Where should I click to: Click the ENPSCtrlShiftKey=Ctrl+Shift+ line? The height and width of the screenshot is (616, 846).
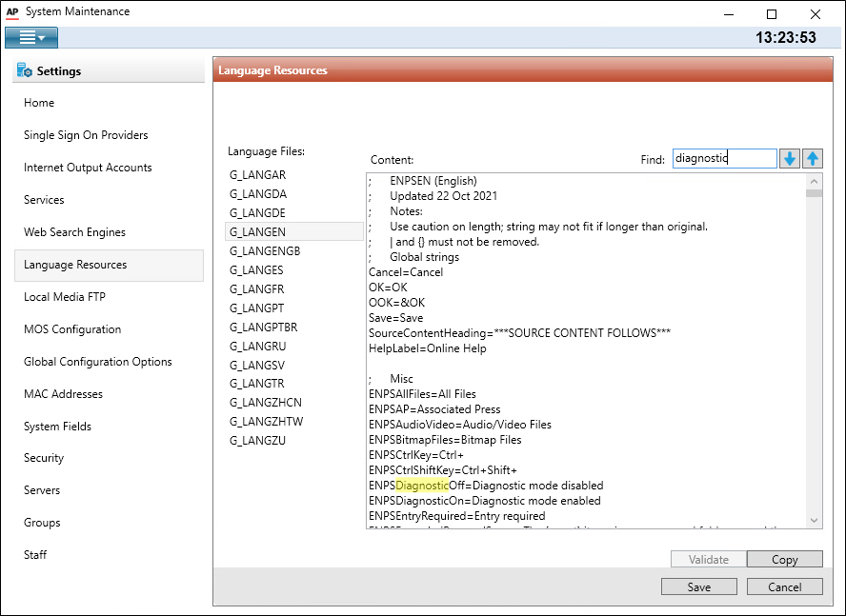(442, 470)
